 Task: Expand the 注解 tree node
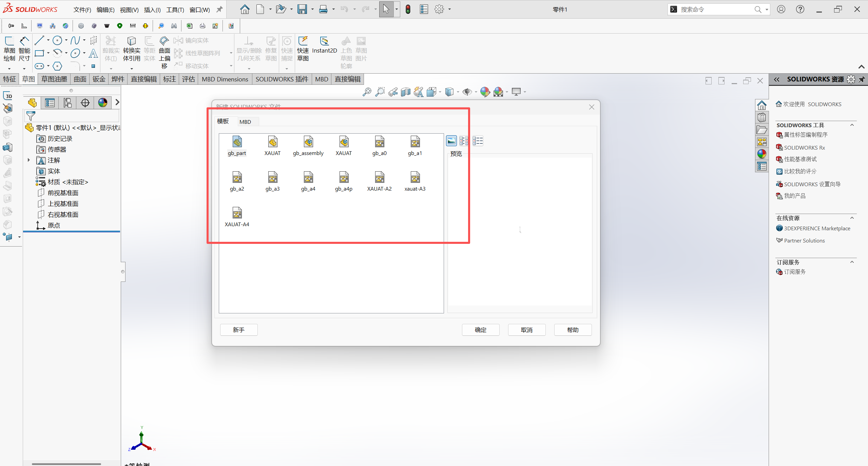pos(29,160)
